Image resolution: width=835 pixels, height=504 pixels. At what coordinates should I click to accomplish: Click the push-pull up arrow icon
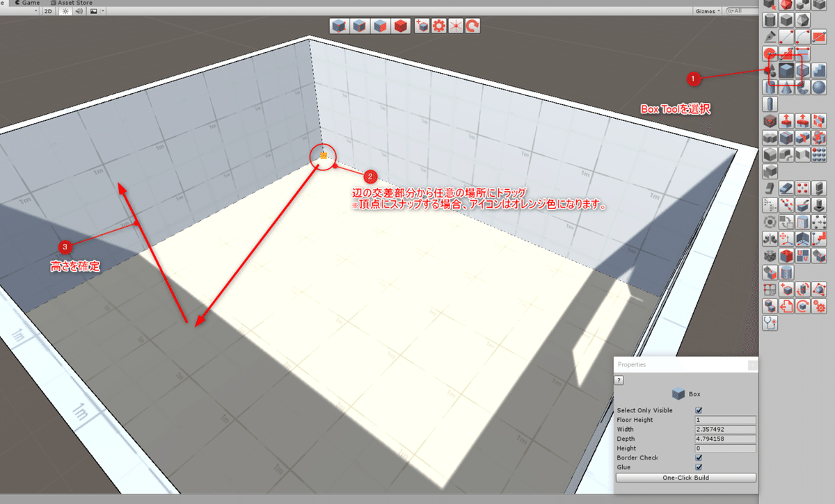click(787, 120)
